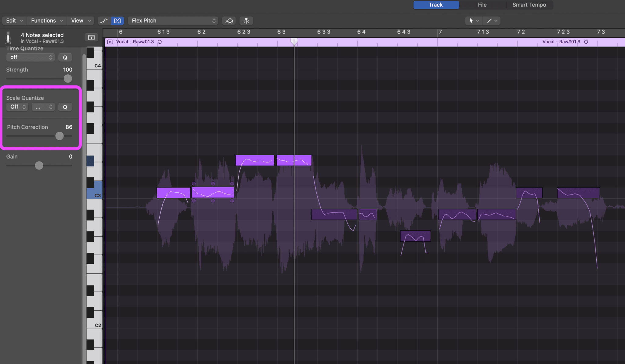Image resolution: width=625 pixels, height=364 pixels.
Task: Click the split-at-playhead icon in the toolbar
Action: click(246, 20)
